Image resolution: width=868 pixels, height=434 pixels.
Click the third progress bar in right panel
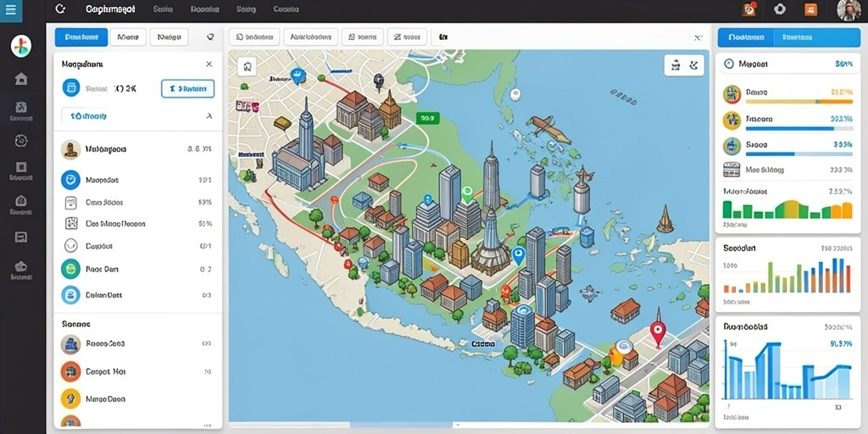point(798,154)
